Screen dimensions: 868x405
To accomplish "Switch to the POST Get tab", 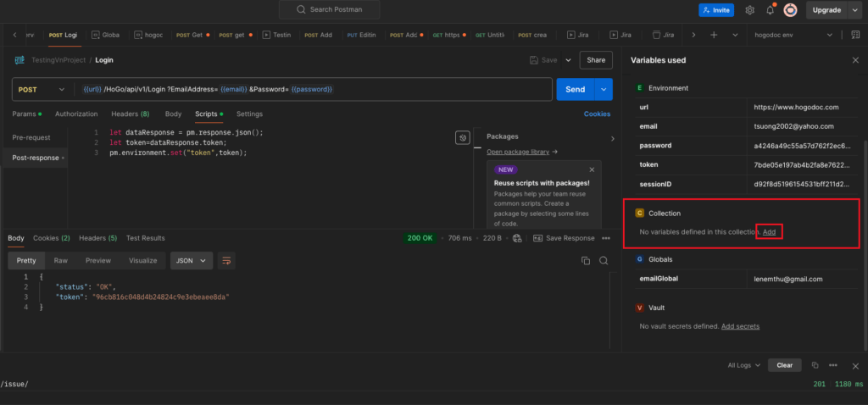I will click(192, 35).
